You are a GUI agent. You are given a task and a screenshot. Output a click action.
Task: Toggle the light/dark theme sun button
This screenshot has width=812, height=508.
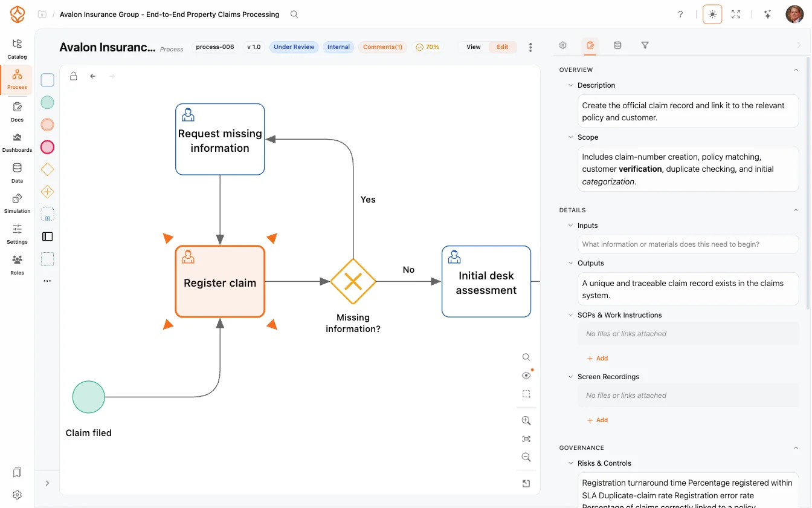point(712,15)
